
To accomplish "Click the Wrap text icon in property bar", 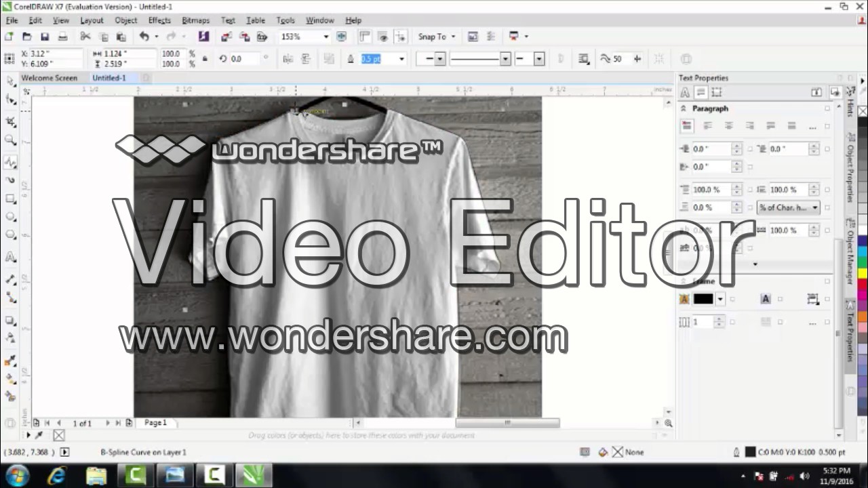I will pyautogui.click(x=583, y=59).
